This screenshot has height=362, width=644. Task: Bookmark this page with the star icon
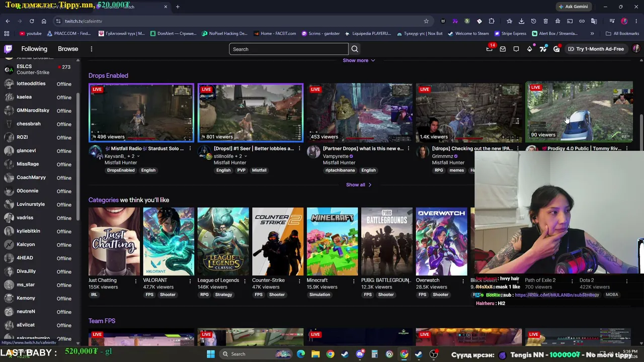426,21
